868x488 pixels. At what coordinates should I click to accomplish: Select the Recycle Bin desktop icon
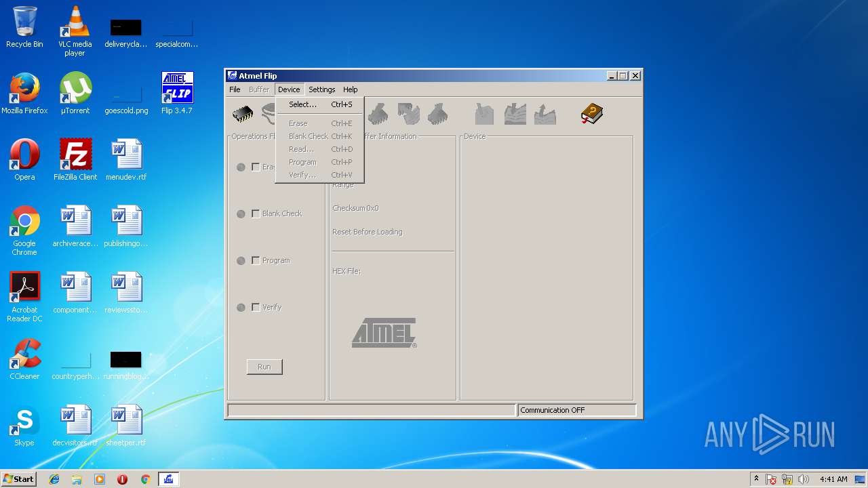24,27
